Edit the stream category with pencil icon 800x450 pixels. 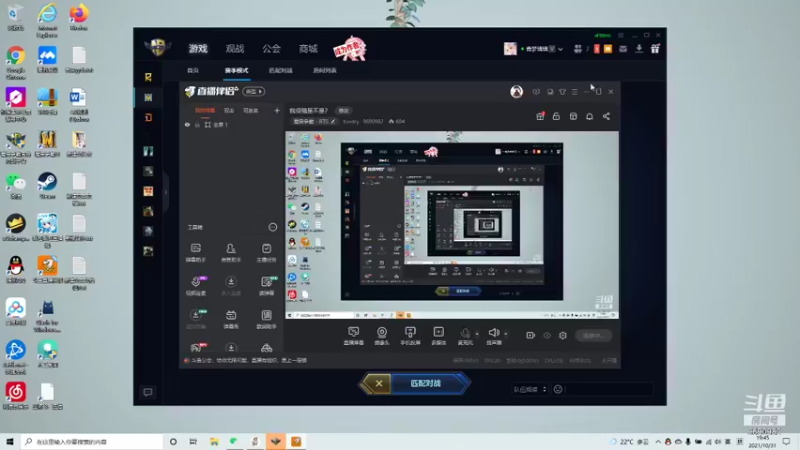click(333, 121)
